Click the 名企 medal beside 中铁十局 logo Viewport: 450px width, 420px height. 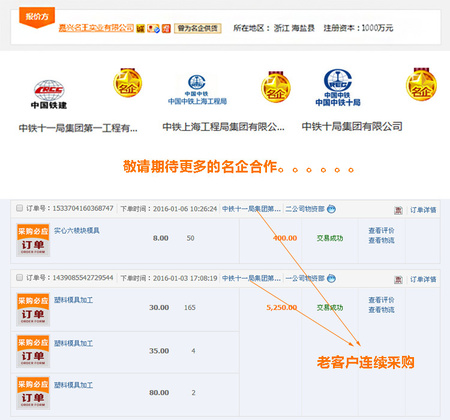tap(421, 85)
